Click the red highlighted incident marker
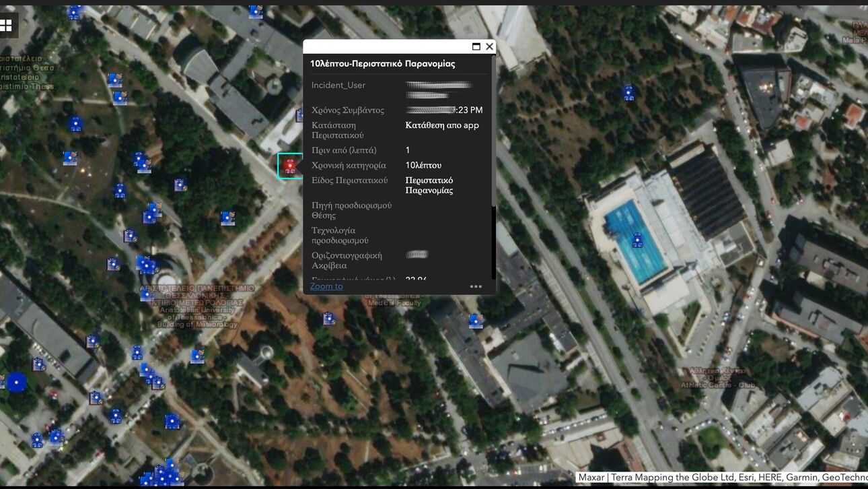This screenshot has height=489, width=868. point(290,165)
